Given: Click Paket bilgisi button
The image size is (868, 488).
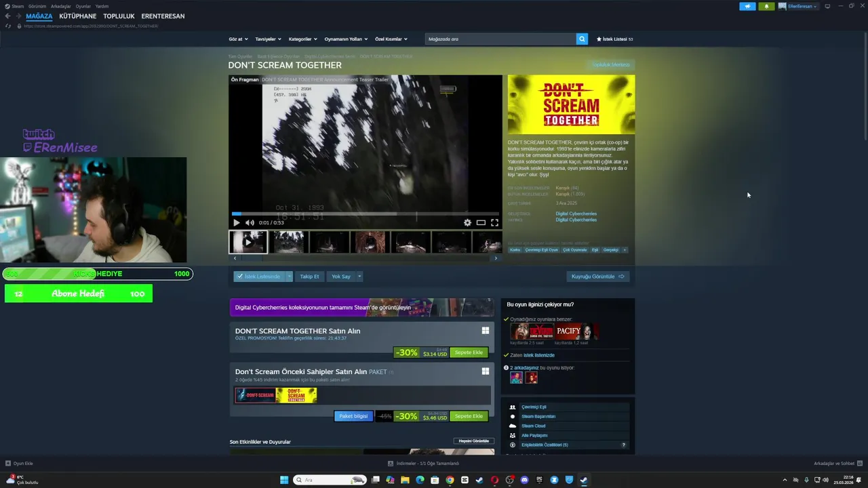Looking at the screenshot, I should (x=353, y=416).
